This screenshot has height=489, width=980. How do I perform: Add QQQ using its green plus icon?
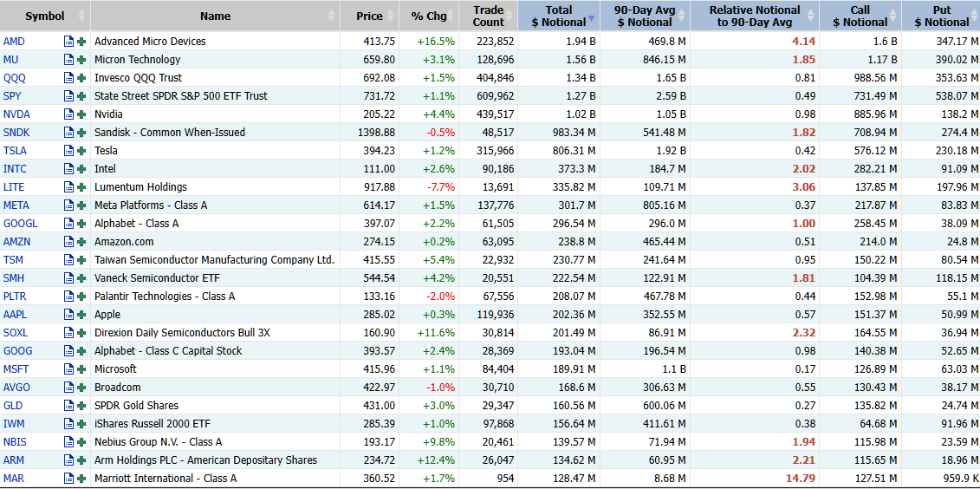click(x=81, y=77)
